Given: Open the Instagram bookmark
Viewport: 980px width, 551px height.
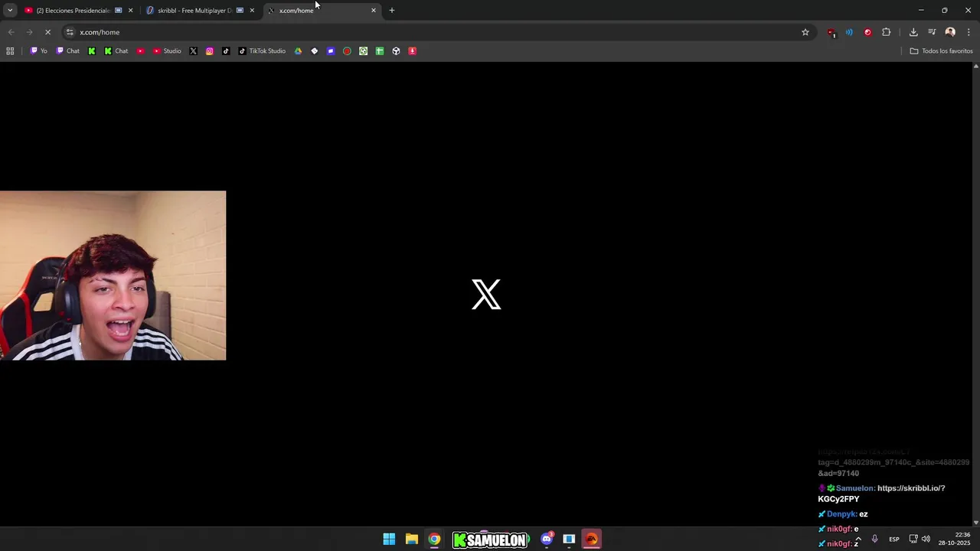Looking at the screenshot, I should point(210,51).
